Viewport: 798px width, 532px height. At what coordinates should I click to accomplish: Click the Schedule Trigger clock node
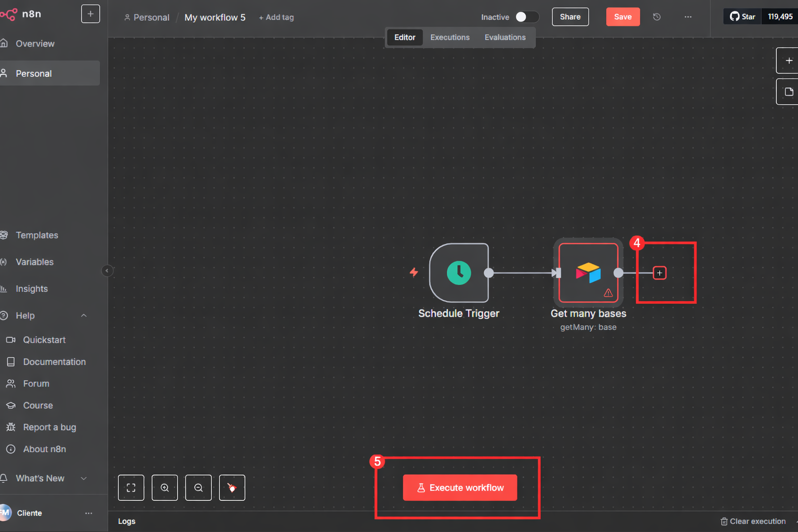[459, 273]
